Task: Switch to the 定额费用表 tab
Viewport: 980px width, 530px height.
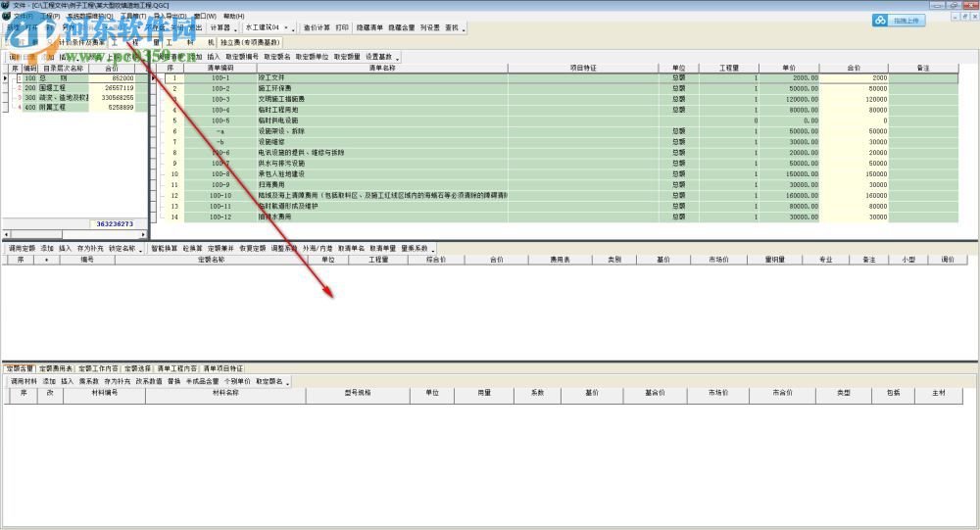Action: [56, 368]
